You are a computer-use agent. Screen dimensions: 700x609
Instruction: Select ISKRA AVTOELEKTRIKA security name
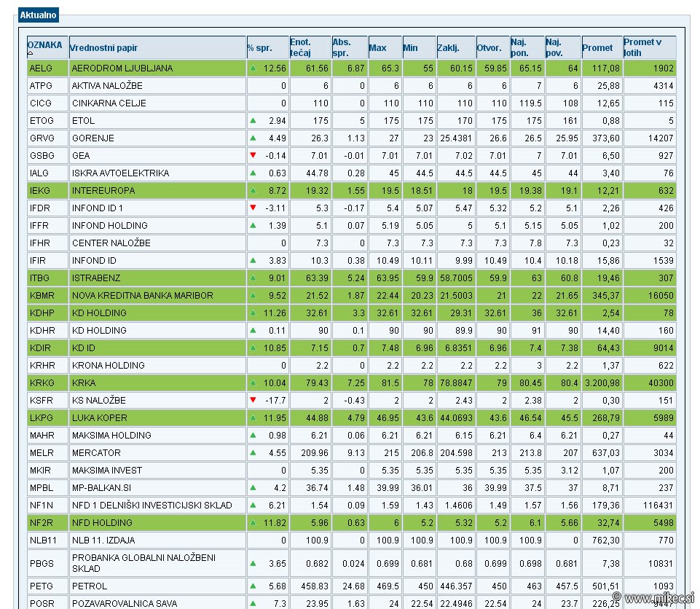coord(120,173)
